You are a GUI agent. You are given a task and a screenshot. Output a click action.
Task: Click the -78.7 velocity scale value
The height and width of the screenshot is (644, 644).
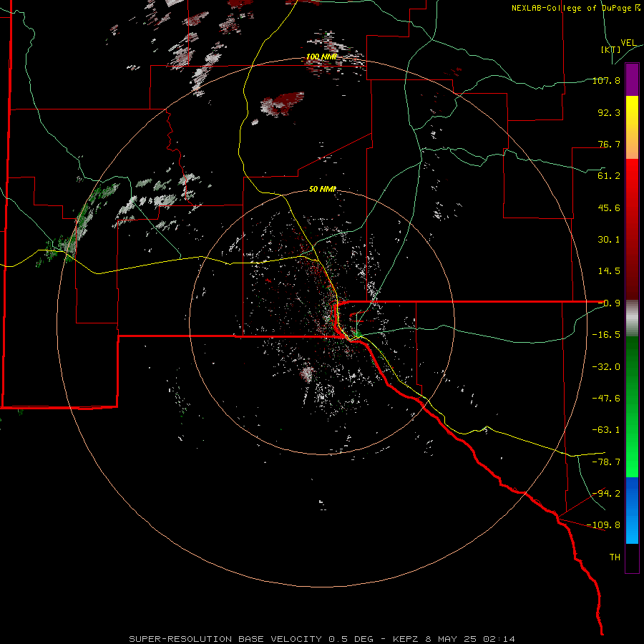pyautogui.click(x=606, y=462)
